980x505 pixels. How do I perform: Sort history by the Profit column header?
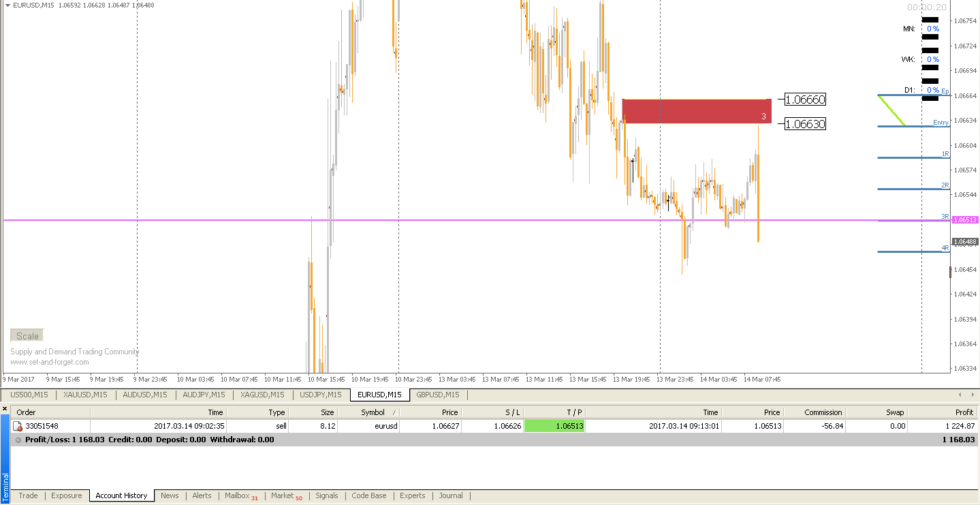coord(943,412)
